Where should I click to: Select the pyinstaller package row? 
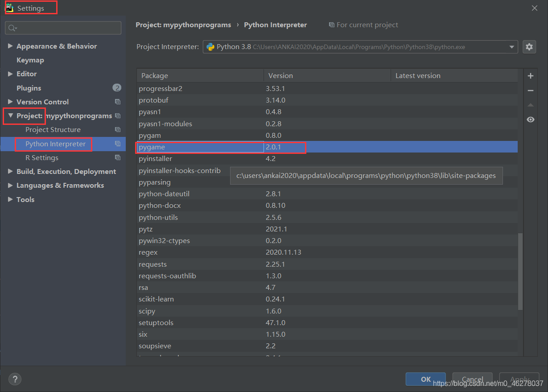[x=327, y=158]
